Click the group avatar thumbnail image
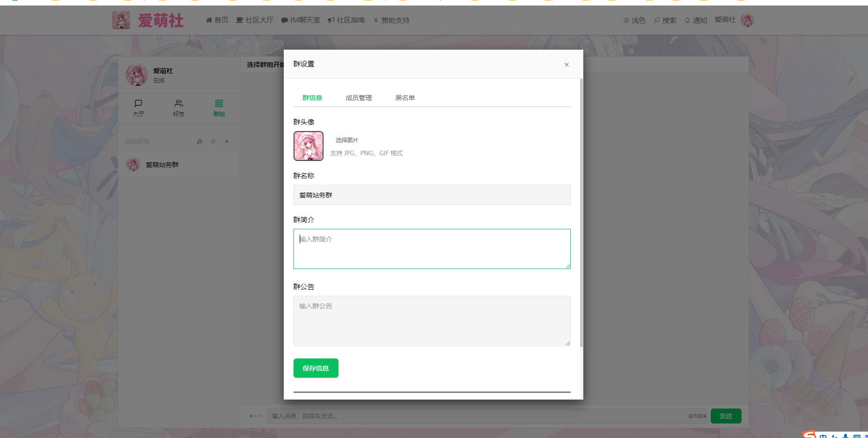Image resolution: width=868 pixels, height=438 pixels. pyautogui.click(x=308, y=146)
